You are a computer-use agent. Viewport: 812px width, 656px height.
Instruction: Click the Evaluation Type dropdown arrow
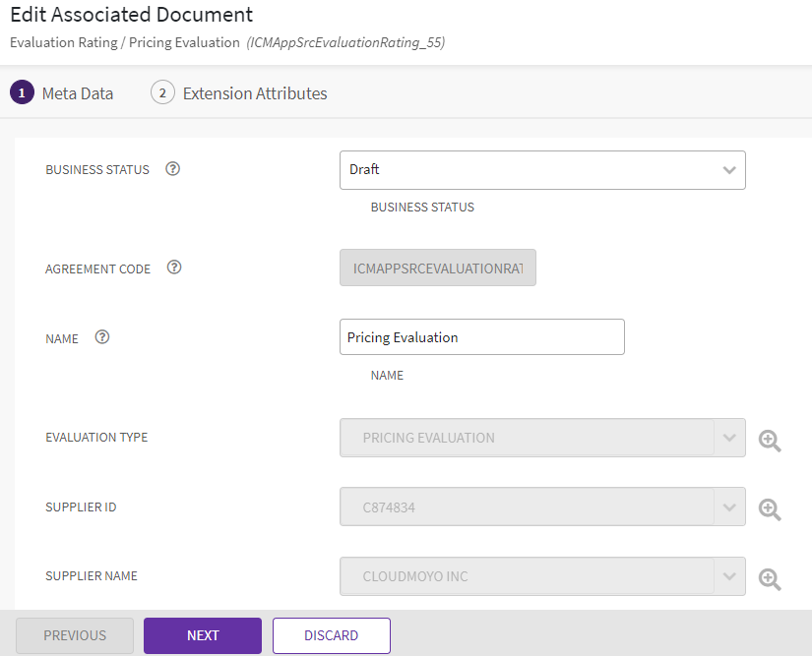coord(729,438)
